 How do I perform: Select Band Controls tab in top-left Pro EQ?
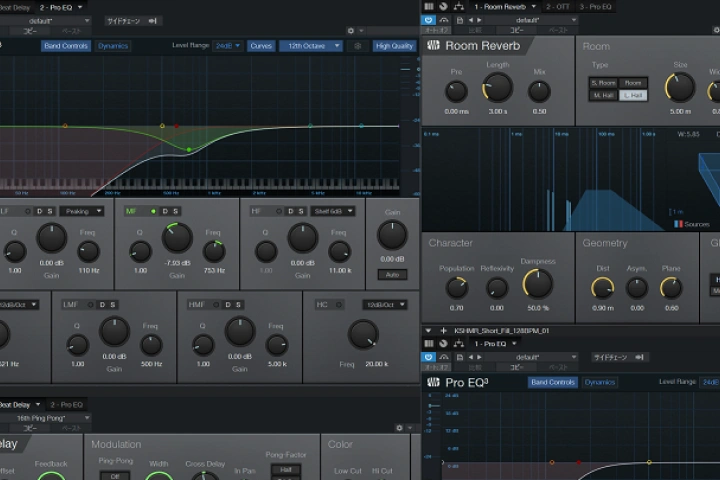pos(66,46)
